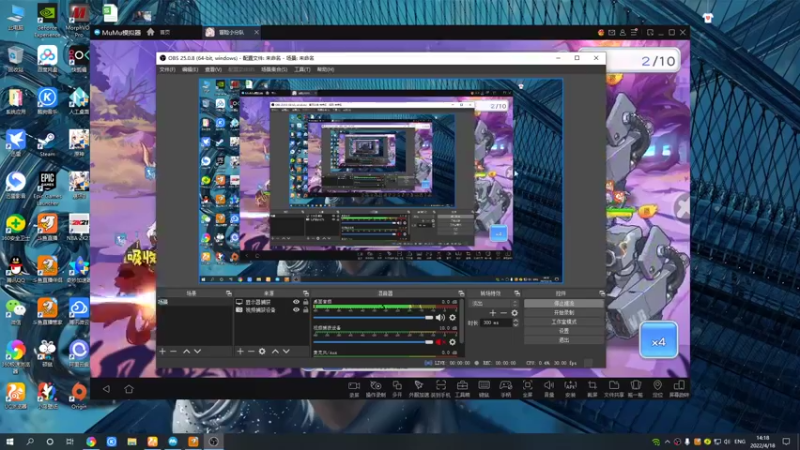
Task: Open GeForce Experience desktop shortcut
Action: [x=47, y=21]
